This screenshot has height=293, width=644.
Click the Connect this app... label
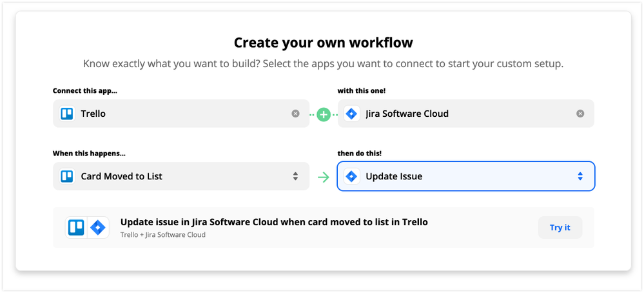coord(85,91)
